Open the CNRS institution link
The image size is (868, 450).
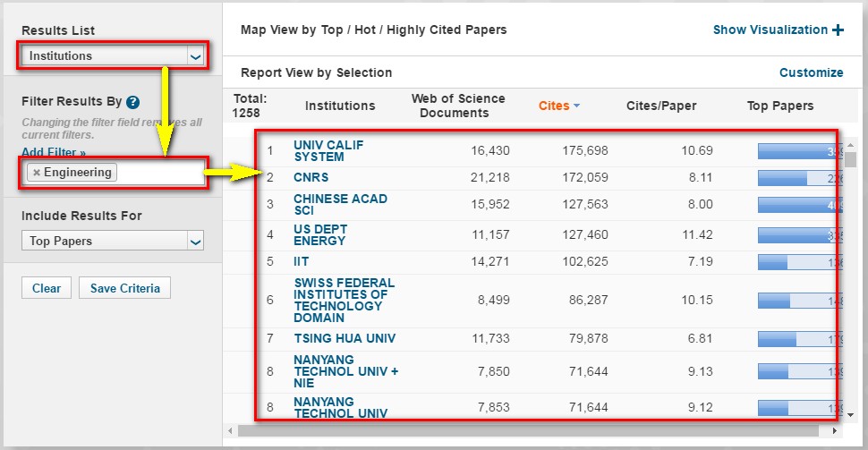point(311,178)
